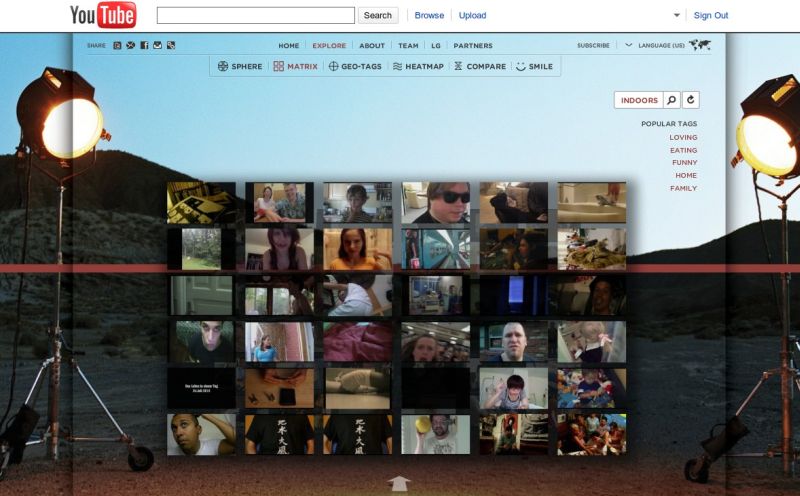This screenshot has height=496, width=800.
Task: Click the refresh icon beside Indoors
Action: 690,100
